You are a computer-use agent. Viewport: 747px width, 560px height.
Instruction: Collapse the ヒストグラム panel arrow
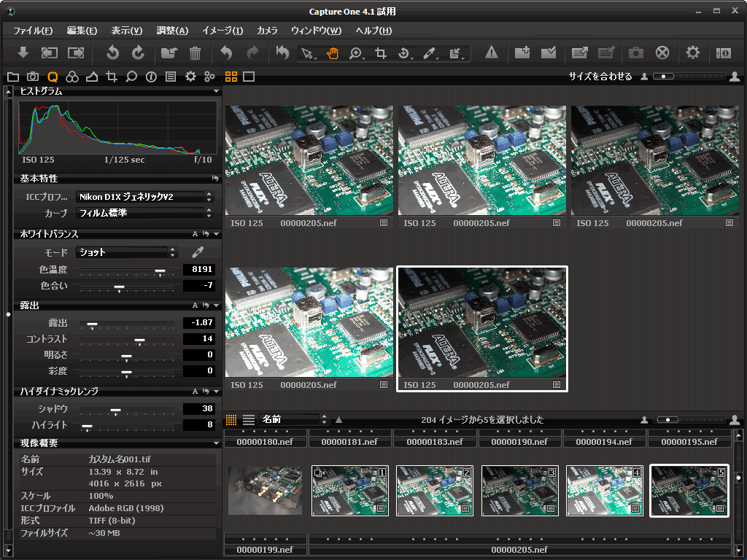click(x=216, y=91)
